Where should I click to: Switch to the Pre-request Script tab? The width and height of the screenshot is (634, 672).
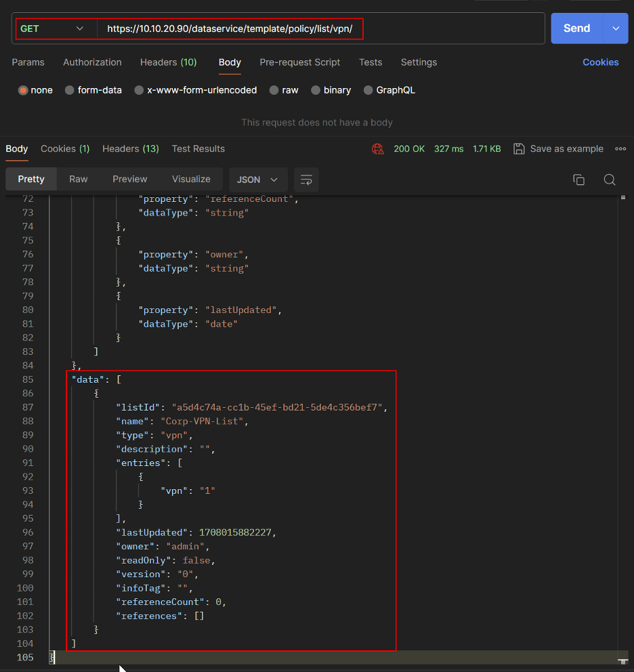click(x=300, y=62)
